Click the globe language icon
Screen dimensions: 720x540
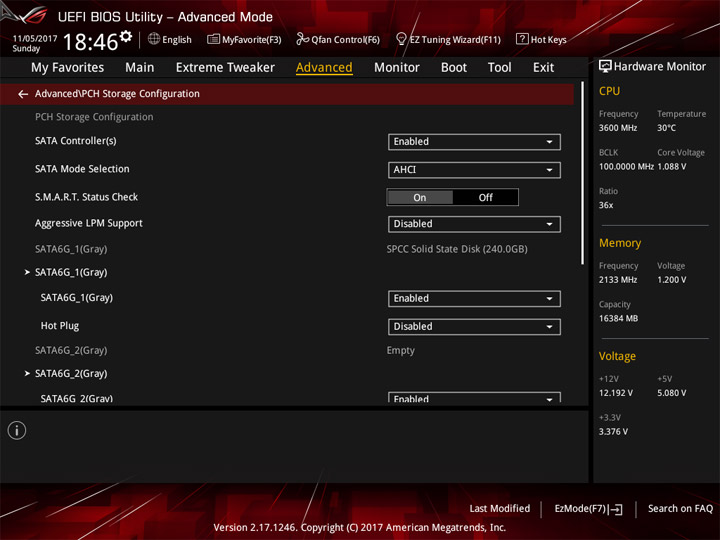[x=154, y=39]
